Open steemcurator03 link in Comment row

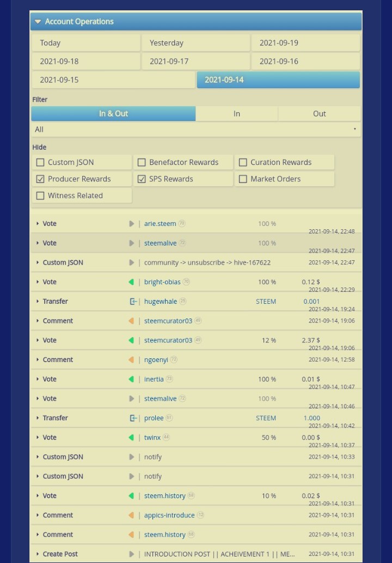point(168,321)
